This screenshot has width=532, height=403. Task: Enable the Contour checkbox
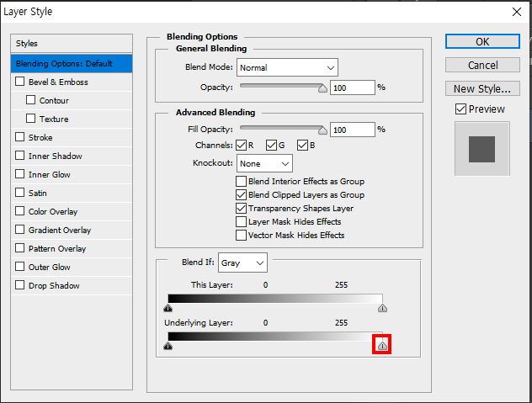tap(31, 100)
